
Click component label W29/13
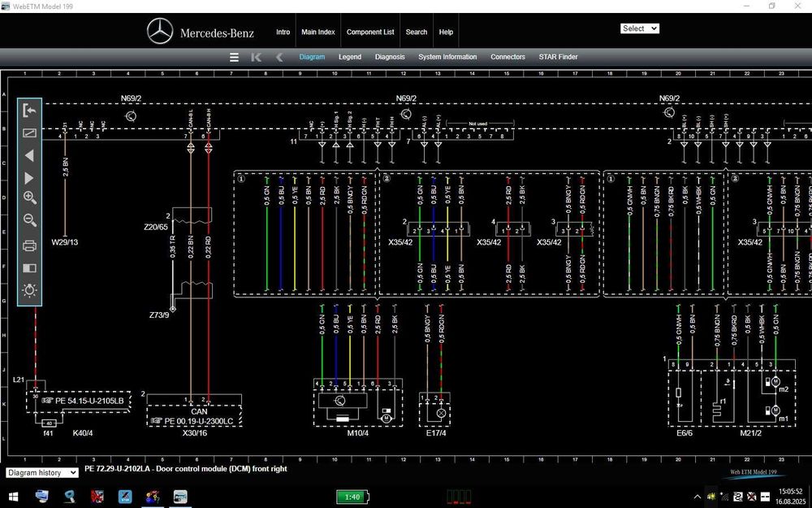point(65,242)
